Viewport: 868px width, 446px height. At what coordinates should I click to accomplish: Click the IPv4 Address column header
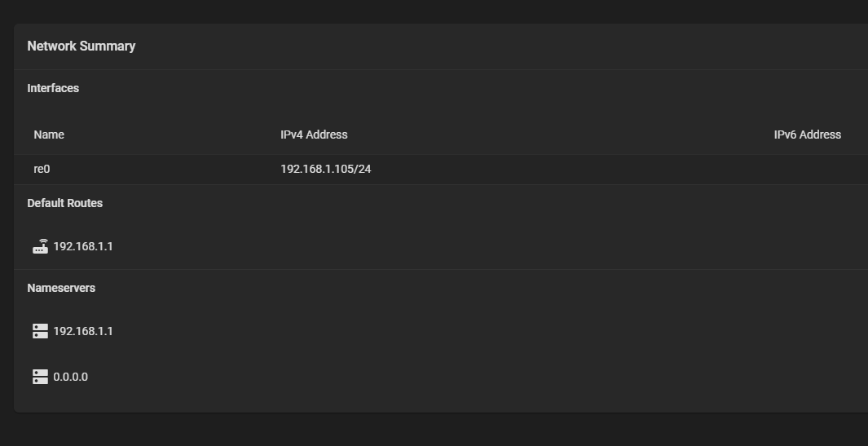(x=314, y=135)
